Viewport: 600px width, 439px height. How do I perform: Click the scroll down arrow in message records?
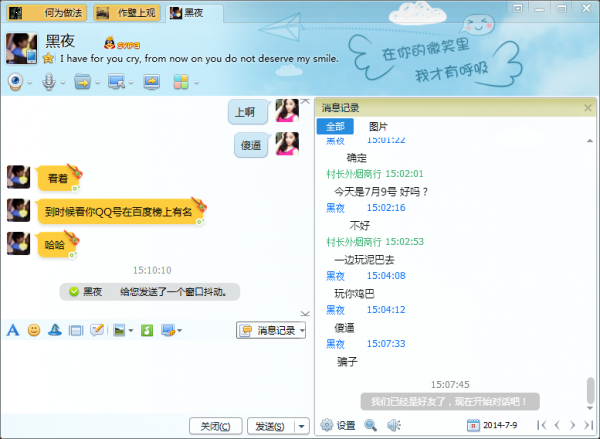tap(590, 408)
